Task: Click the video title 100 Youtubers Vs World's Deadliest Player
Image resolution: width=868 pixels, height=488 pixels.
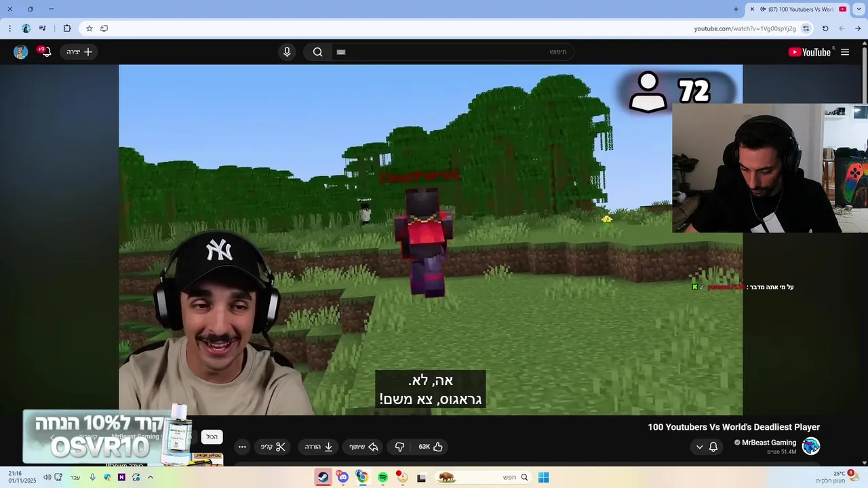Action: coord(734,427)
